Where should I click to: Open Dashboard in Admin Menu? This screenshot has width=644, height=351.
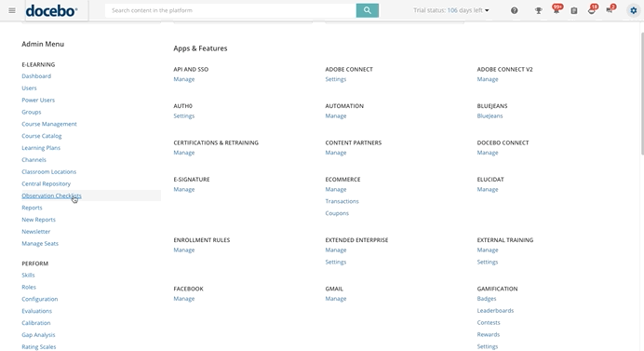pyautogui.click(x=36, y=76)
